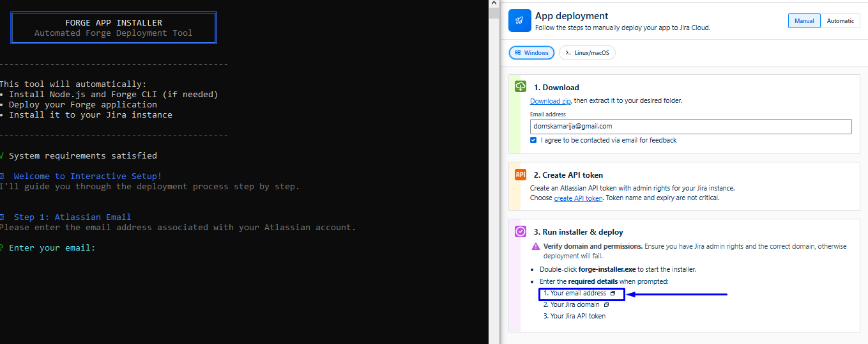Copy email address using the copy icon

613,293
